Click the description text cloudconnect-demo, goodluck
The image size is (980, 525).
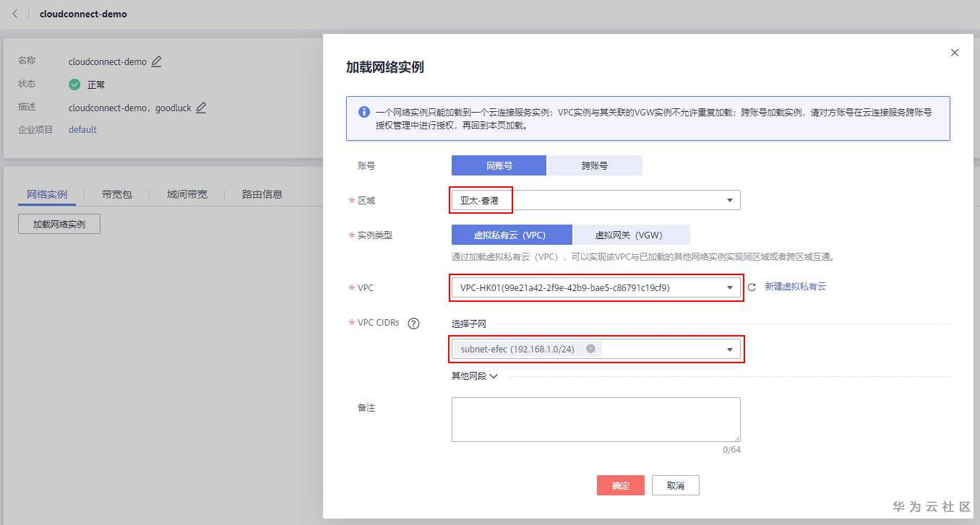click(x=130, y=108)
